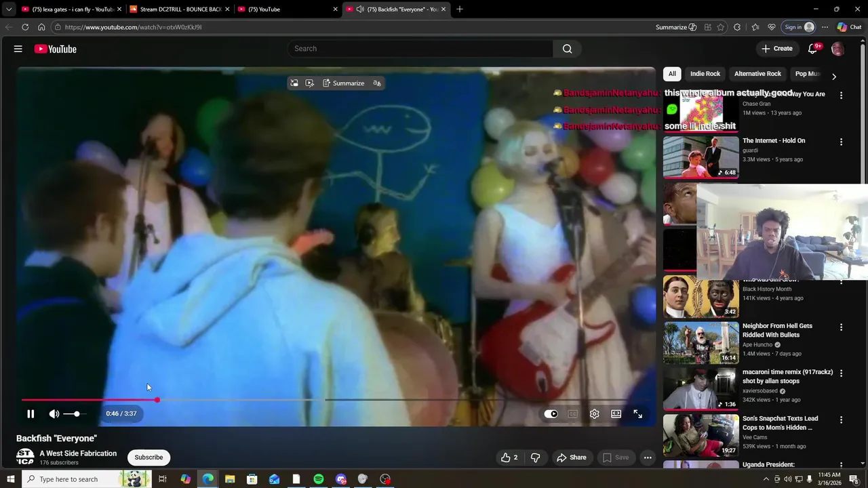Open A West Side Fabrication channel link
The image size is (868, 488).
point(78,453)
